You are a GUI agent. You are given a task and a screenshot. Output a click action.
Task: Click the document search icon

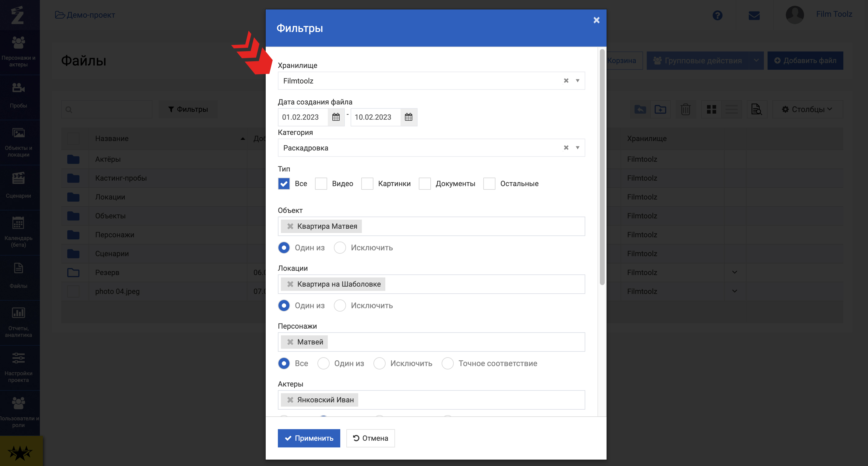tap(757, 109)
